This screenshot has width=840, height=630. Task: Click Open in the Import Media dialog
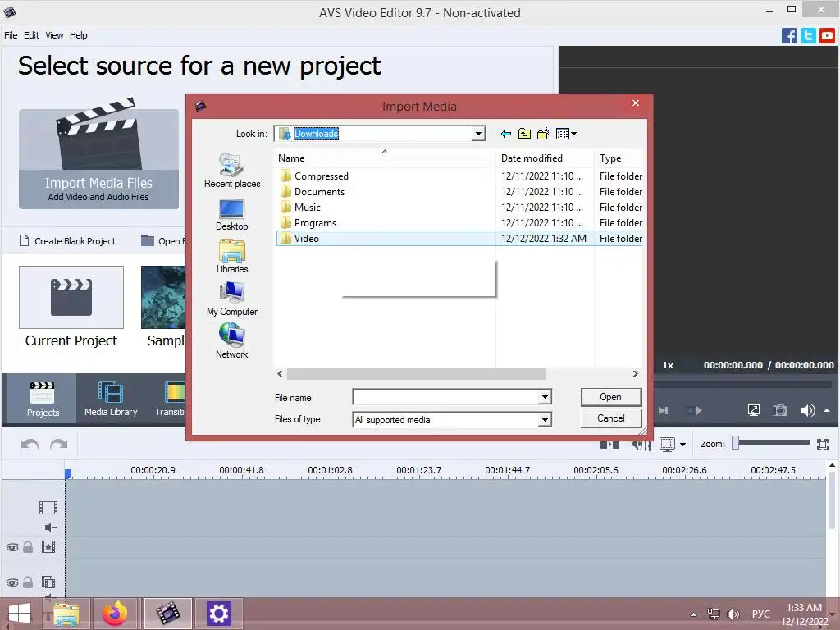610,397
